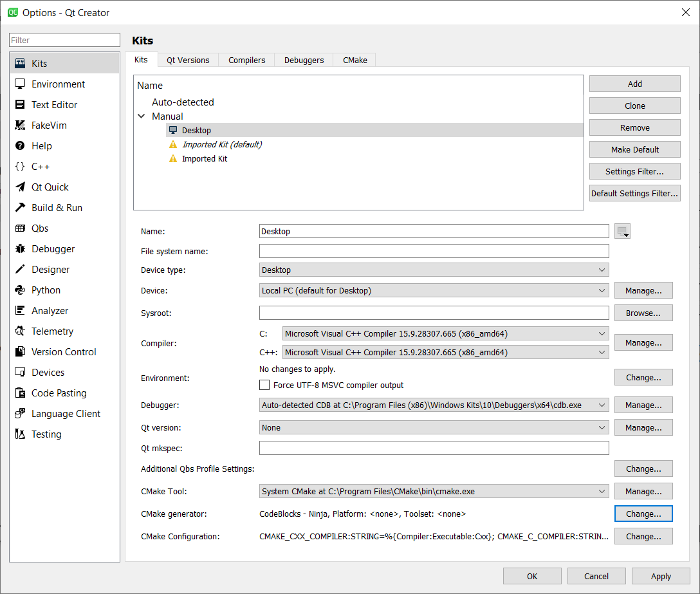The height and width of the screenshot is (594, 700).
Task: Enable Force UTF-8 MSVC compiler output
Action: [x=264, y=385]
